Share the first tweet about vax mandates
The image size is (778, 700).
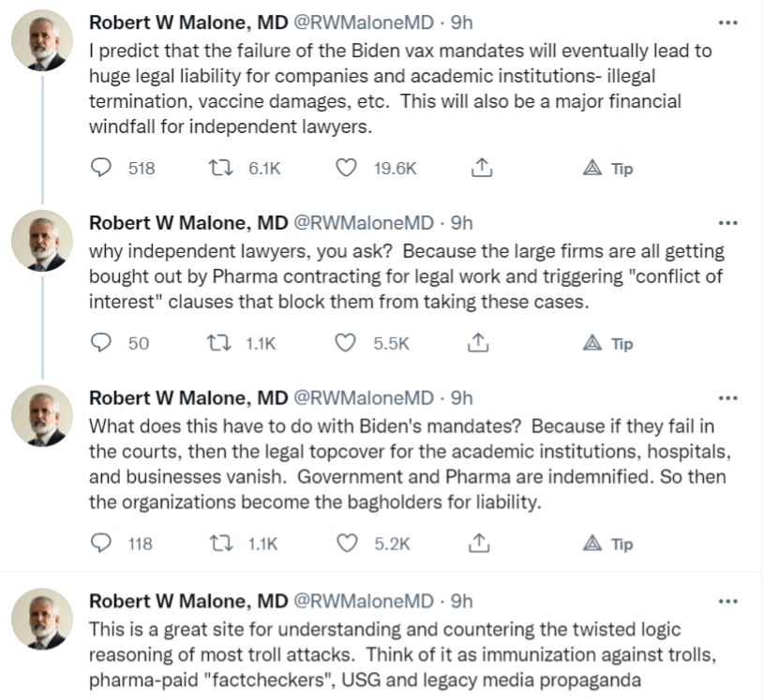(x=481, y=169)
